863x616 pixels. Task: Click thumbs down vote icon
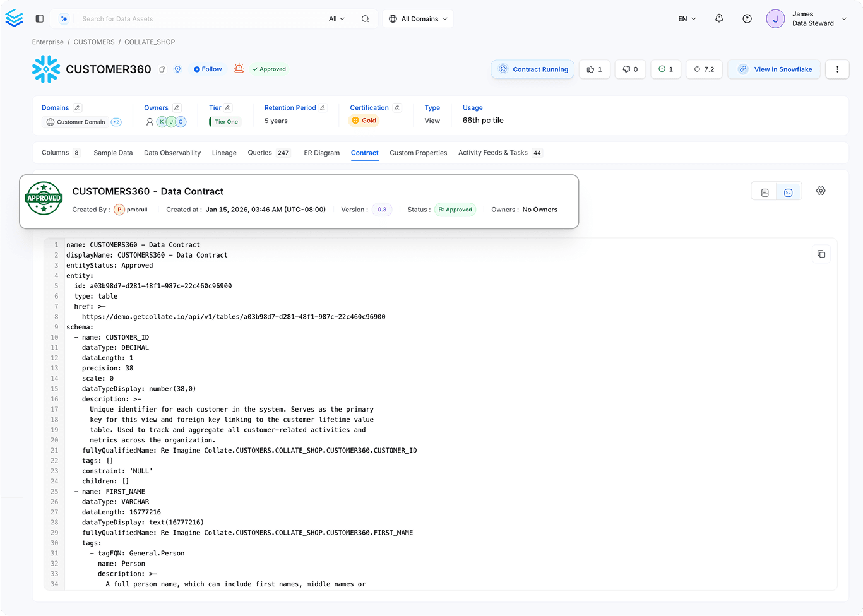[x=630, y=69]
